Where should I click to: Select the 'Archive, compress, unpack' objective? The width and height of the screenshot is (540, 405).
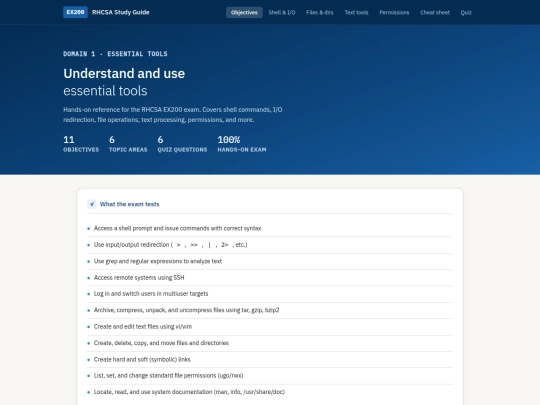[270, 310]
